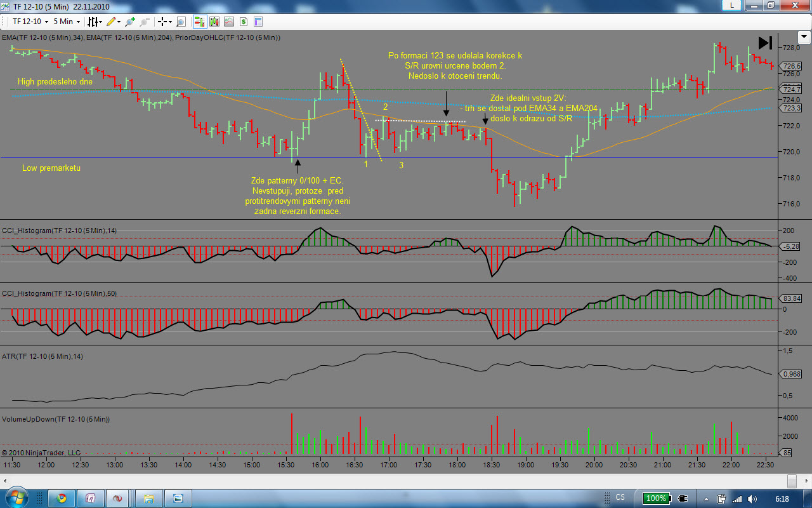Open the chart properties icon
Viewport: 812px width, 508px height.
[258, 22]
